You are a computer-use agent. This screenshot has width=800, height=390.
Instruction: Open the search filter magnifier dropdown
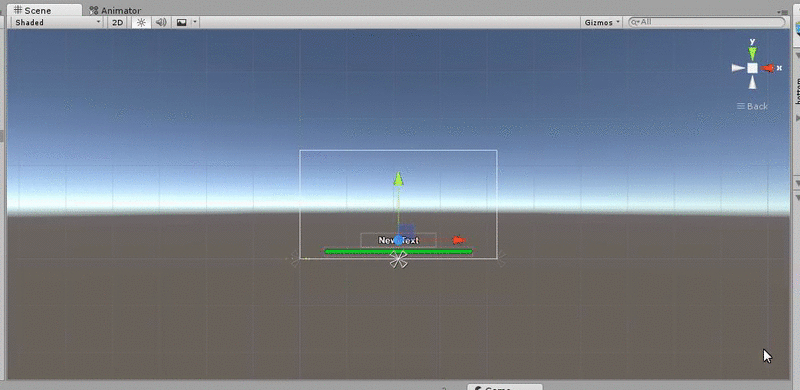[x=635, y=22]
